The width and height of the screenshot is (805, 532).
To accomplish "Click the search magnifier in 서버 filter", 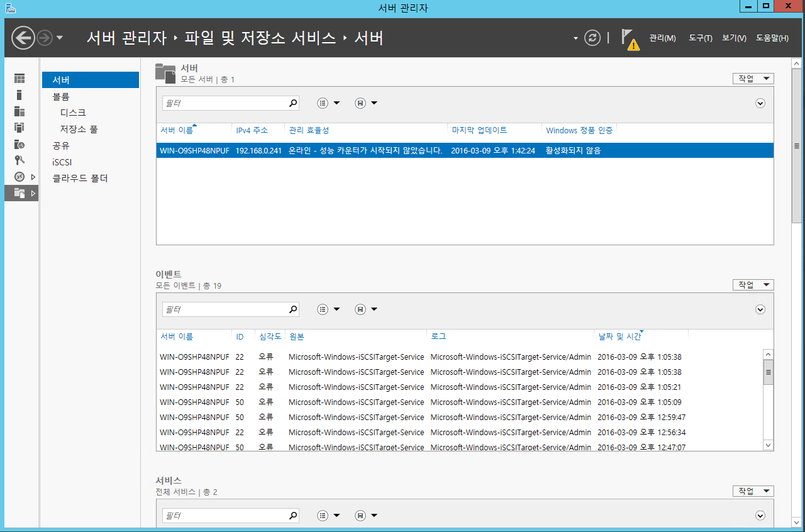I will (292, 103).
